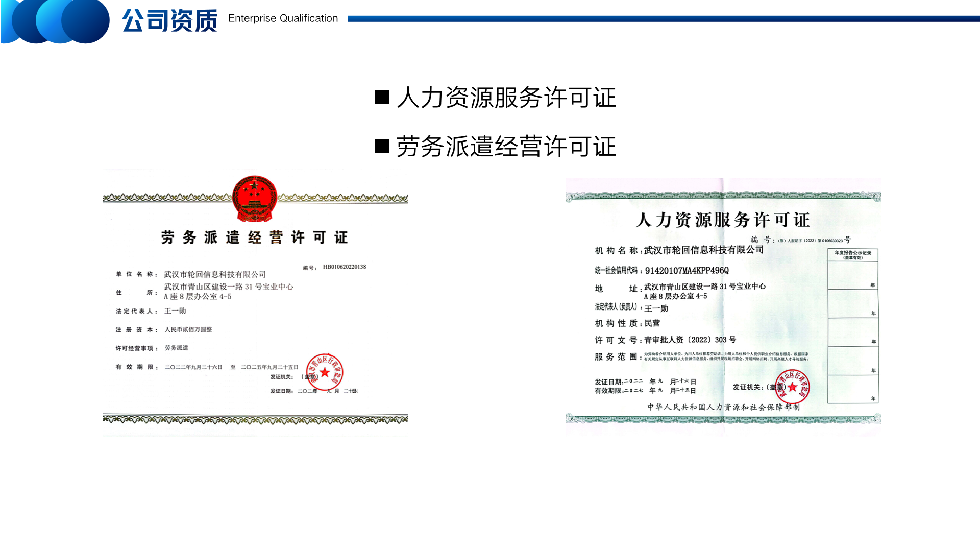
Task: Select the 公司资质 slide title
Action: [169, 20]
